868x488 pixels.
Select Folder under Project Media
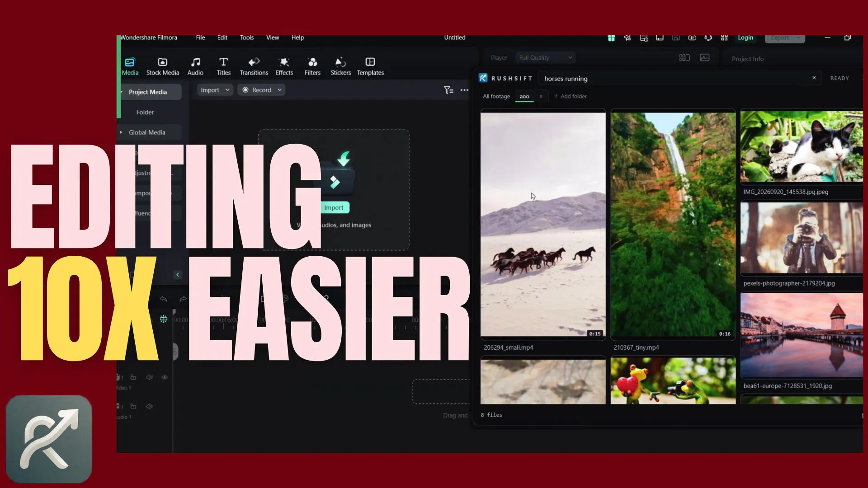pyautogui.click(x=145, y=112)
